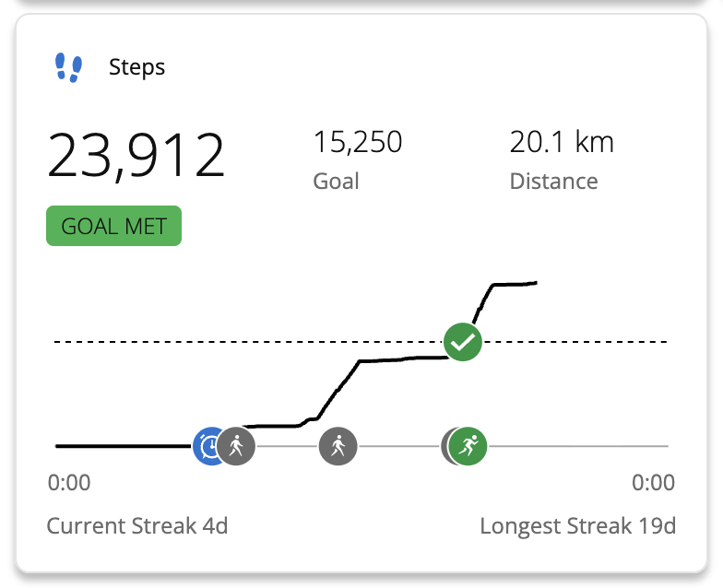
Task: Click the right 0:00 timeline end label
Action: 653,483
